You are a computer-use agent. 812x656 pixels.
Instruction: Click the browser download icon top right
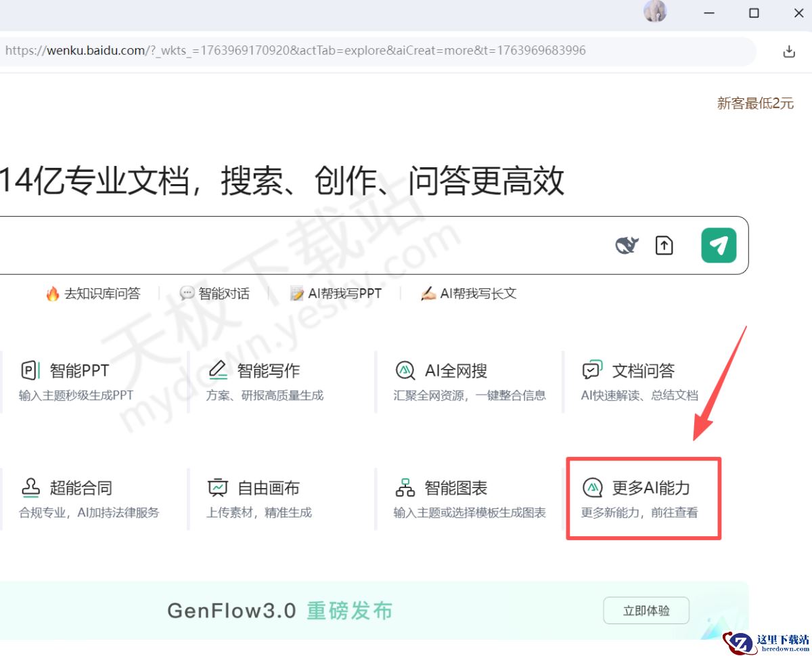click(x=788, y=50)
